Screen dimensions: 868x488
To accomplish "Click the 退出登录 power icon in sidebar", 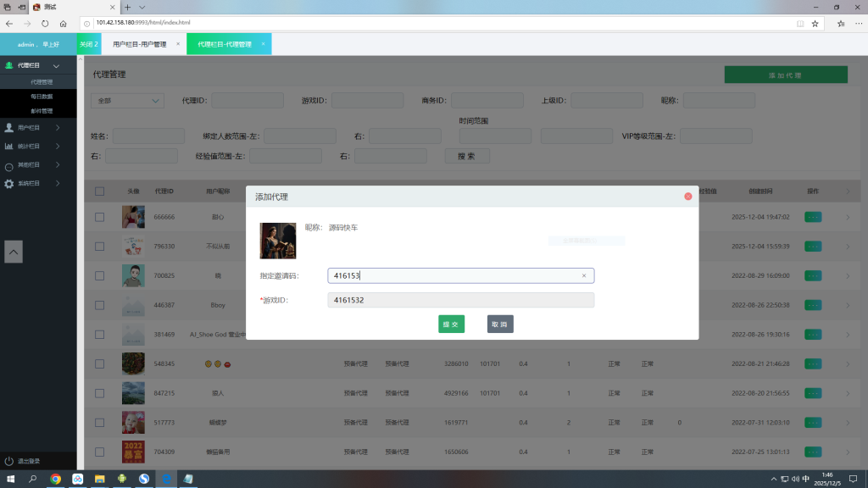I will (8, 461).
